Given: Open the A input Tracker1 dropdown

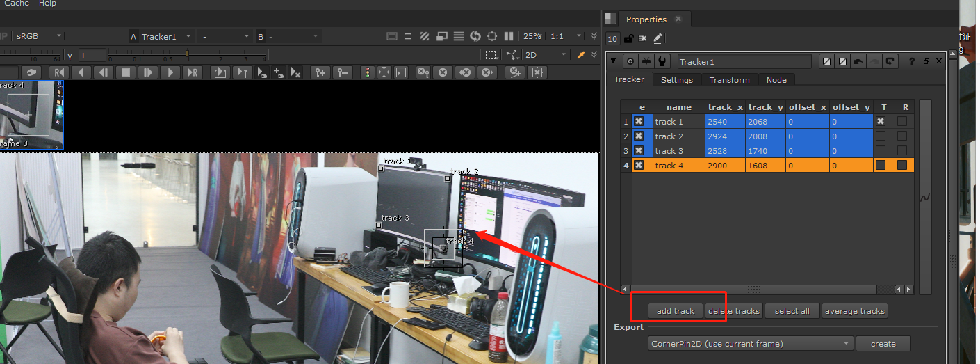Looking at the screenshot, I should point(167,36).
